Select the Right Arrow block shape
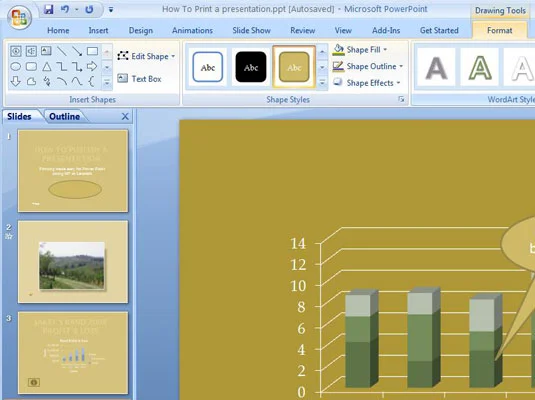The width and height of the screenshot is (535, 400). (x=92, y=66)
